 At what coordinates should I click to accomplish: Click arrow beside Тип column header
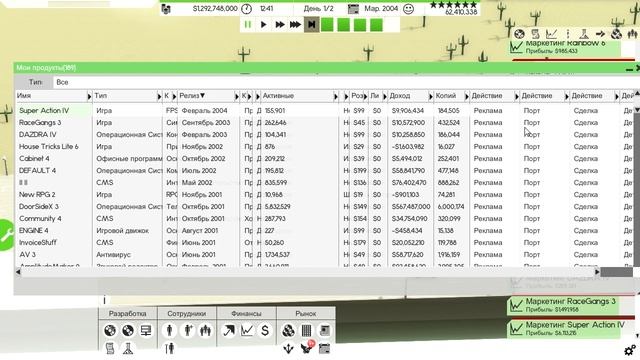click(159, 96)
